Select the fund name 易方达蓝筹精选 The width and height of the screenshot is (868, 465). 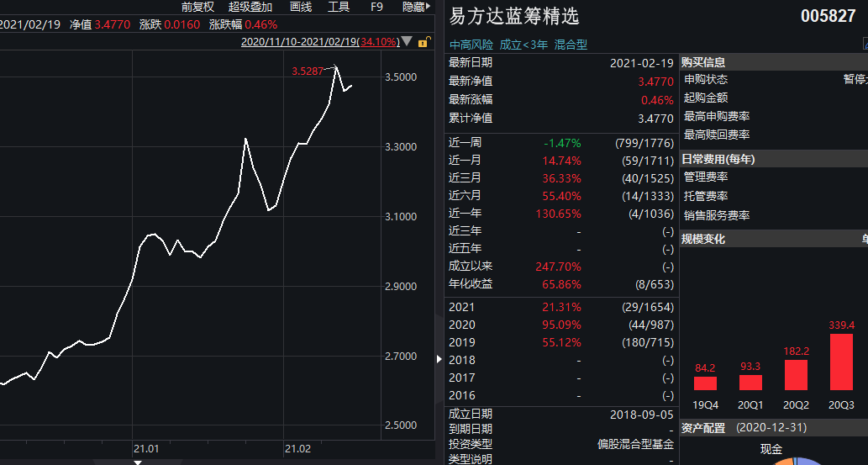514,16
